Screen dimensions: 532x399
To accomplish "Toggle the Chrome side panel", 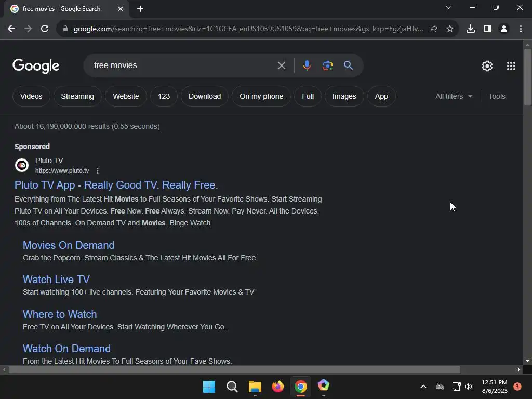I will coord(487,29).
